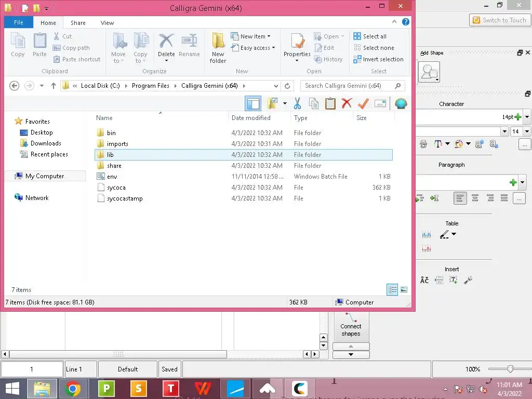Open font size 14 dropdown in Calligra
This screenshot has width=532, height=399.
pyautogui.click(x=527, y=131)
